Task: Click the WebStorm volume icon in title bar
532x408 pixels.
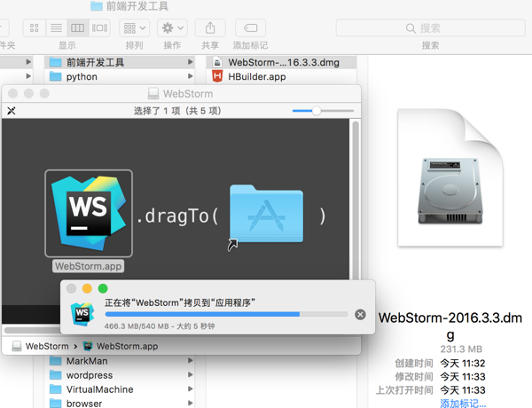Action: (153, 93)
